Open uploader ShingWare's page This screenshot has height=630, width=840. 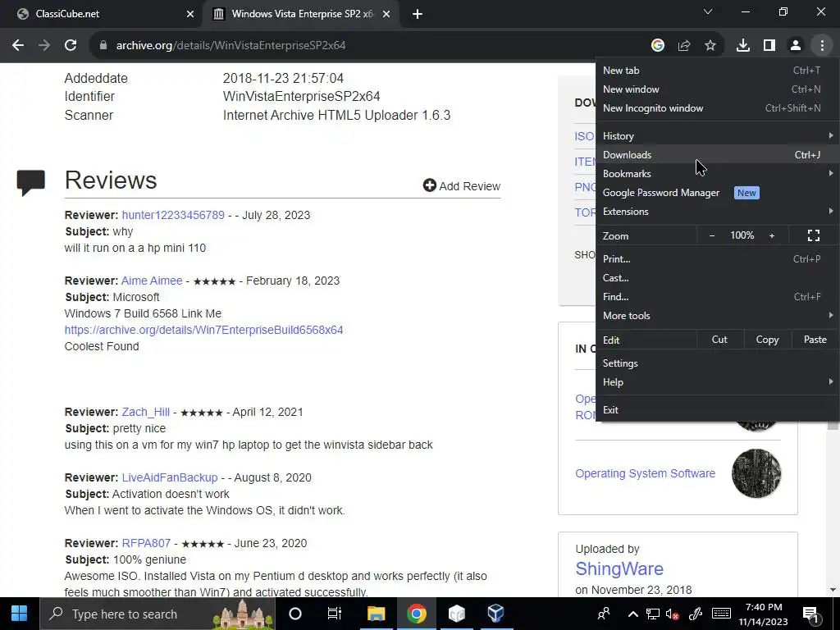click(619, 568)
